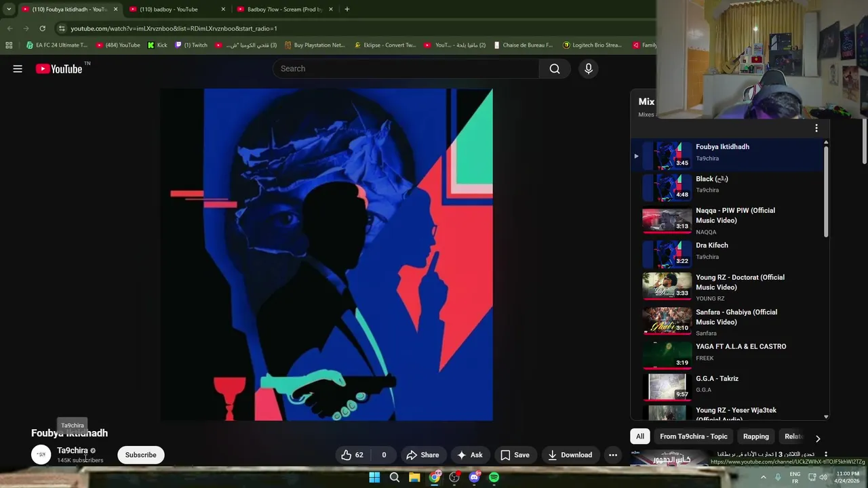Open EA FC 24 Ultimate Team bookmark
This screenshot has height=488, width=868.
(x=56, y=45)
